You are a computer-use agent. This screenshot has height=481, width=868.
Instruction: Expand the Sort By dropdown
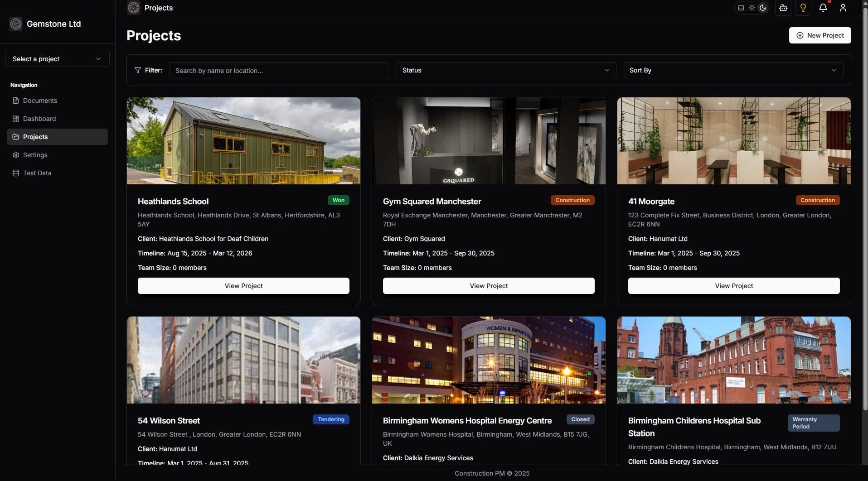tap(732, 70)
